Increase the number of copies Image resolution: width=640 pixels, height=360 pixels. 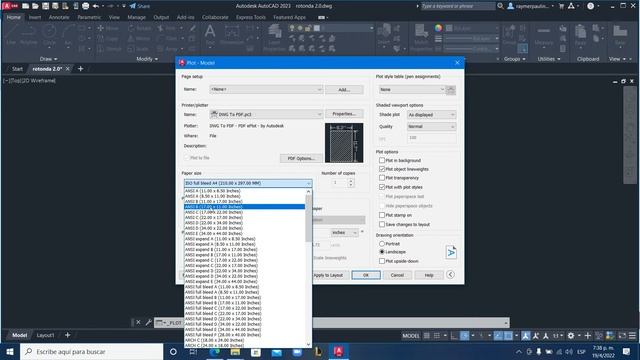(351, 180)
